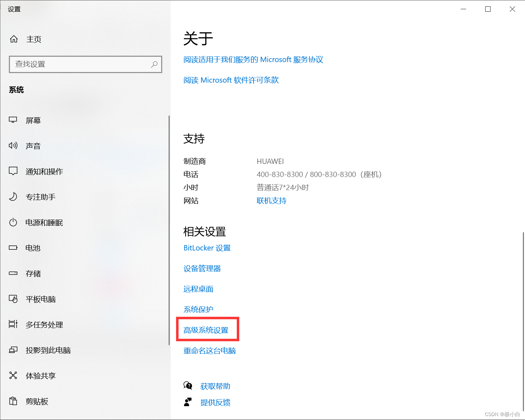
Task: Open Microsoft 软件许可条款 link
Action: (231, 80)
